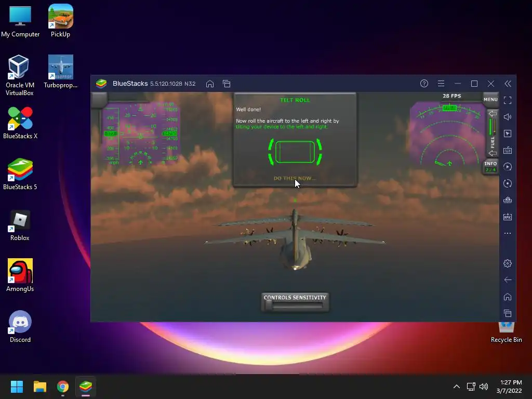Click the sidebar Android home icon
This screenshot has height=399, width=532.
pyautogui.click(x=507, y=297)
